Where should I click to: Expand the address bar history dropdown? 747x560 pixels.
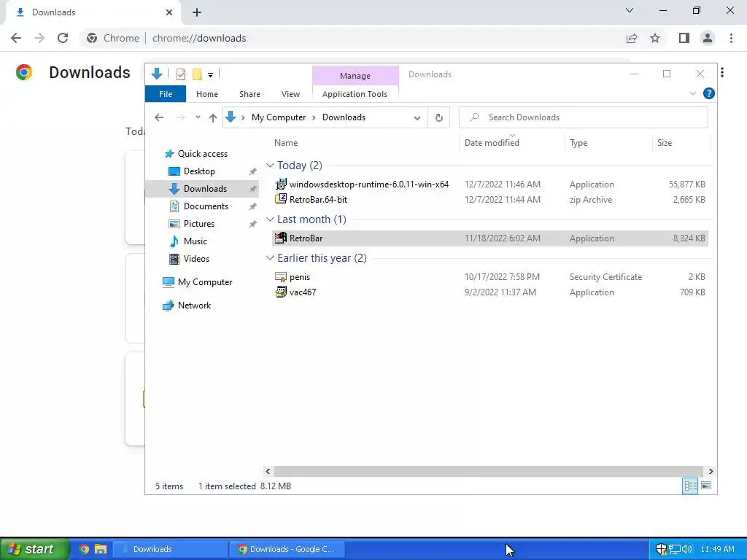point(417,117)
